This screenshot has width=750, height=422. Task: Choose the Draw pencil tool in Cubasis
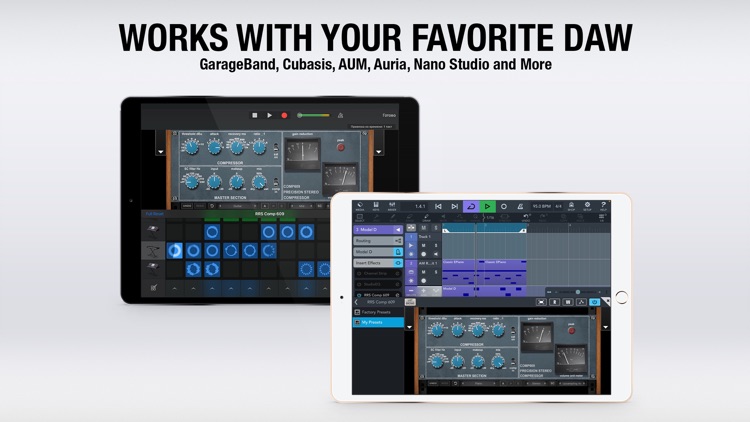click(x=426, y=218)
